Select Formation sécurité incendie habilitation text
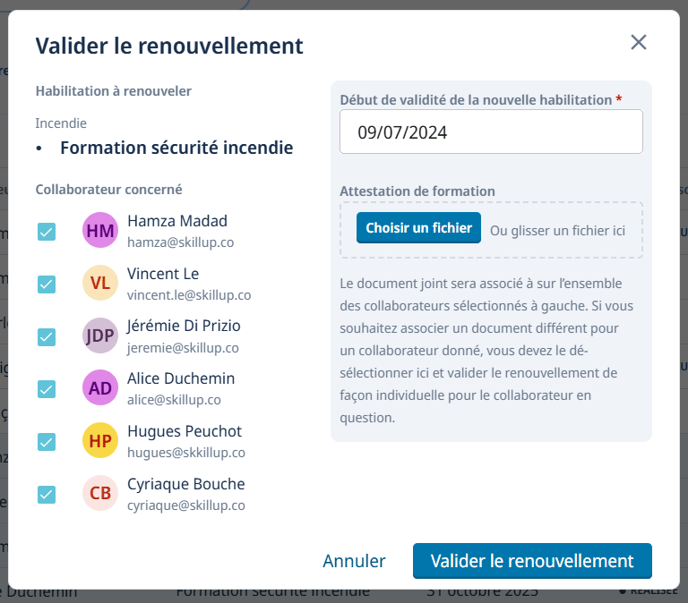 tap(176, 148)
